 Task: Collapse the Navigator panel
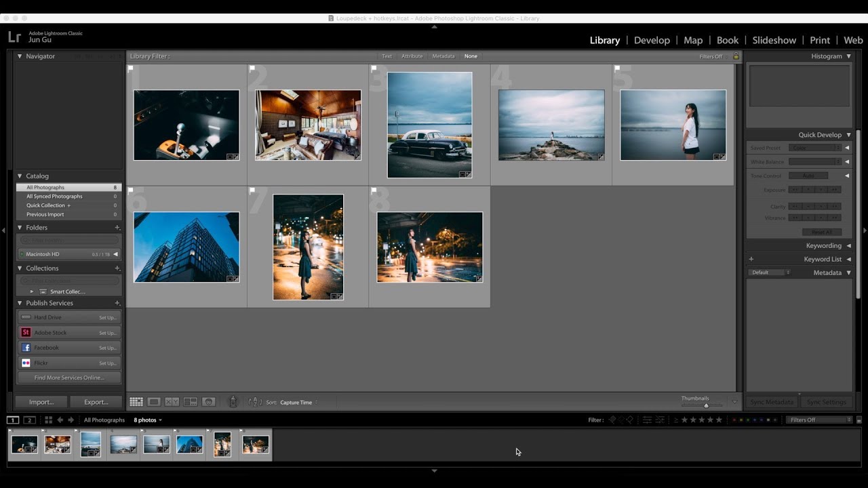[x=20, y=56]
